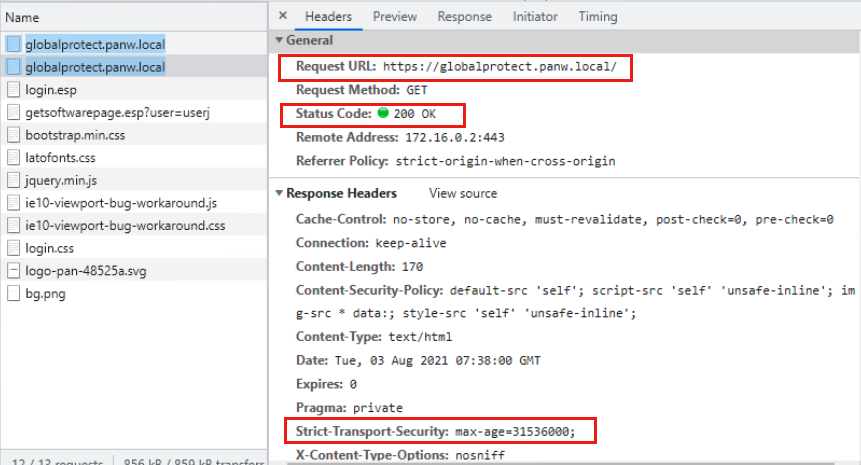Click the latofonts.css file icon
861x465 pixels.
click(x=13, y=157)
